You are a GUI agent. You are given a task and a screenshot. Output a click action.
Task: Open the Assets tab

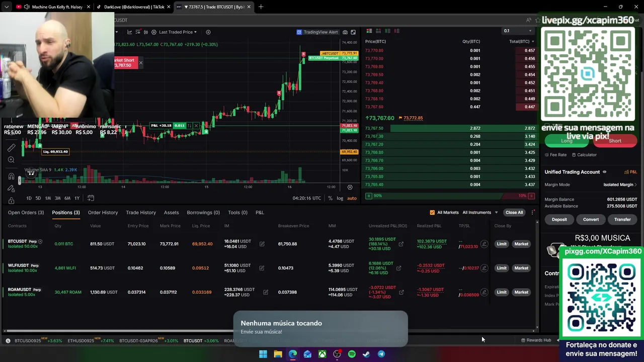pyautogui.click(x=171, y=213)
